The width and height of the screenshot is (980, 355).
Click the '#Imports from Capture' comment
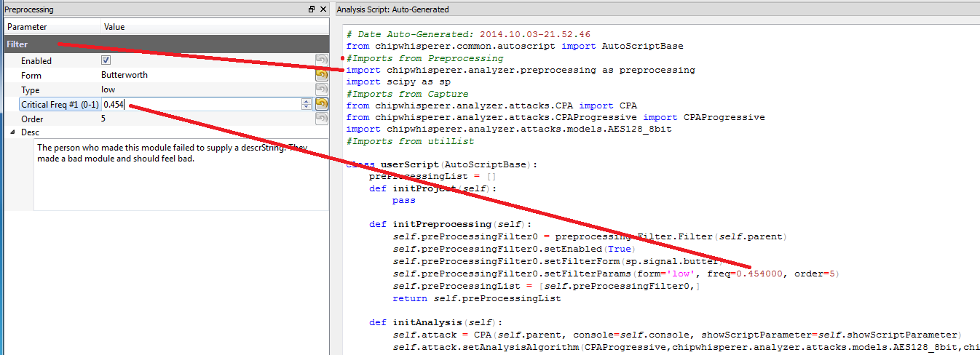pos(407,94)
